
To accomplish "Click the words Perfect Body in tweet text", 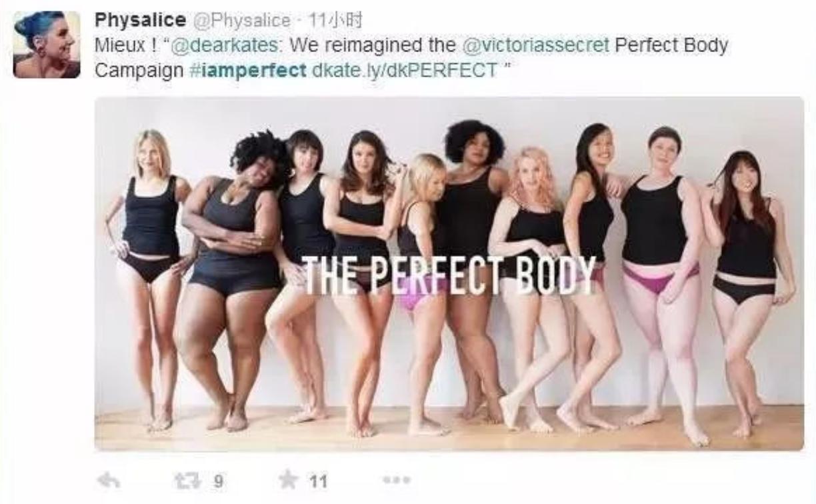I will pyautogui.click(x=671, y=45).
